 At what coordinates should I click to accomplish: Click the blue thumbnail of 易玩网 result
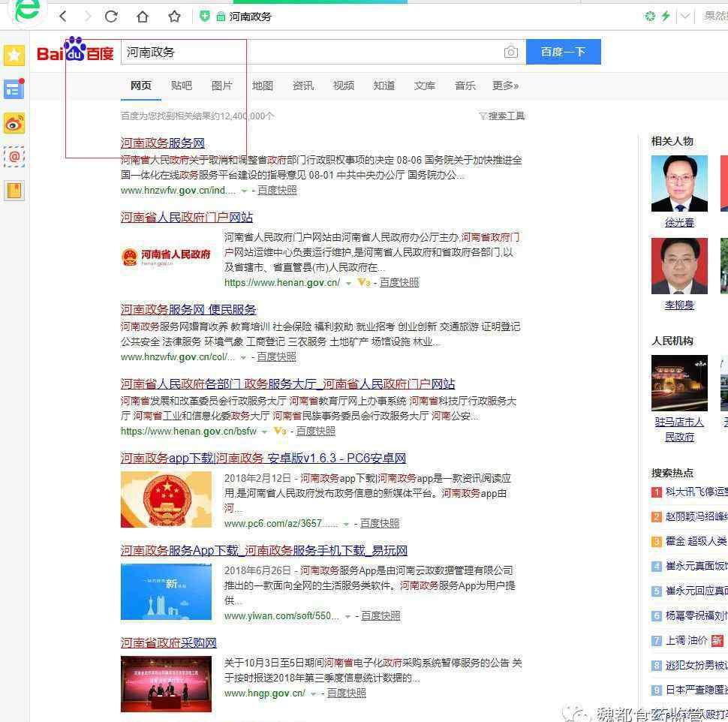point(166,592)
